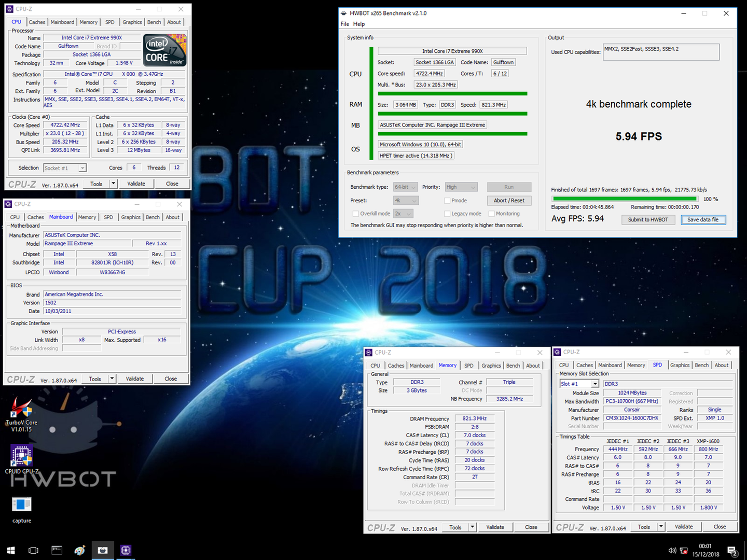Image resolution: width=747 pixels, height=560 pixels.
Task: Click the green CPU info bar
Action: click(x=452, y=94)
